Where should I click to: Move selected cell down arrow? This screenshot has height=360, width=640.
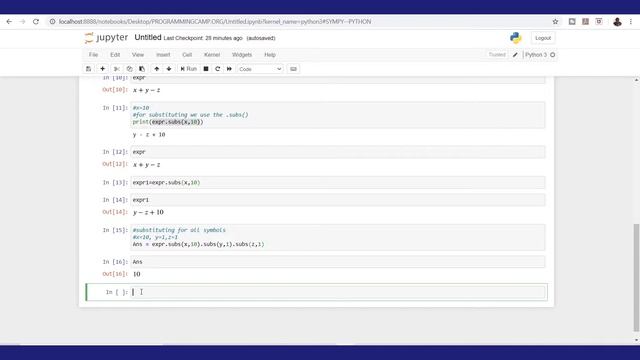[x=169, y=69]
